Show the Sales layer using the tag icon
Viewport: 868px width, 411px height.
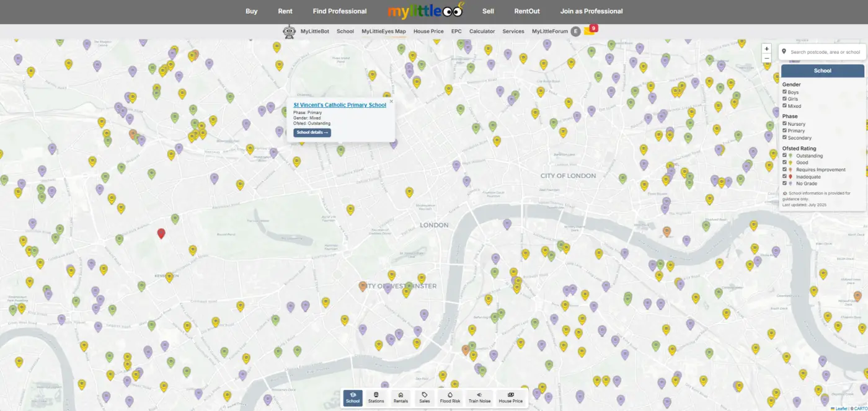pyautogui.click(x=425, y=397)
